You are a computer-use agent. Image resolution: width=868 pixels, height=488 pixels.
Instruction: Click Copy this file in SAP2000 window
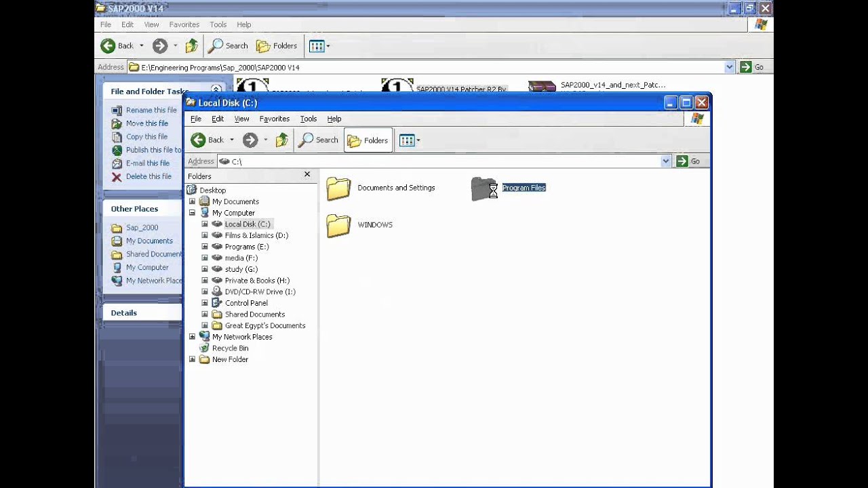pos(146,136)
